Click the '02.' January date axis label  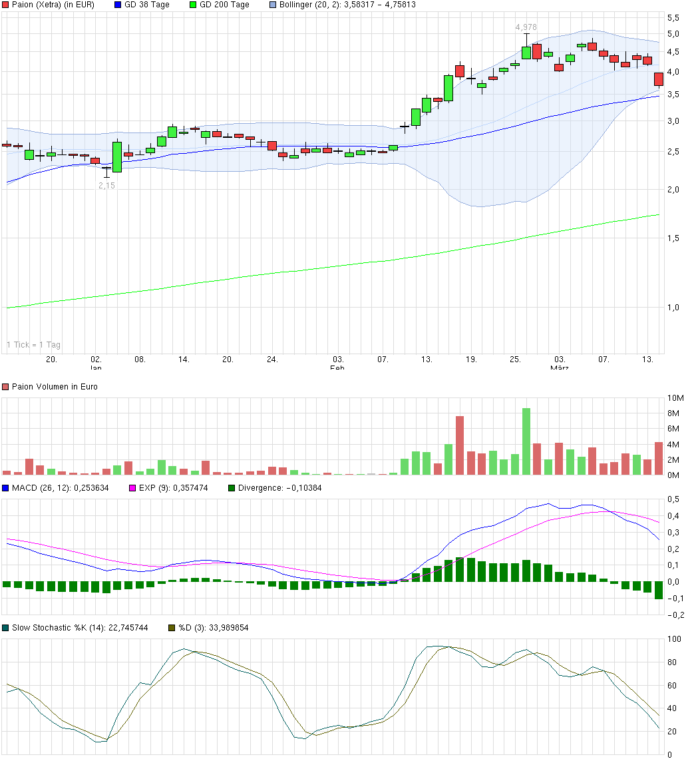coord(96,360)
